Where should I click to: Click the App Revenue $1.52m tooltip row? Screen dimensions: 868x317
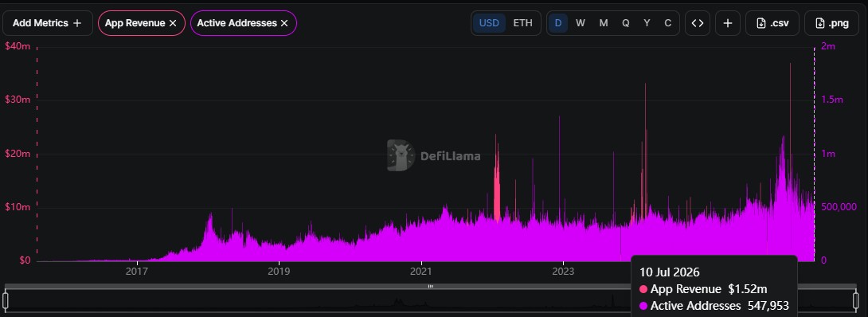click(704, 289)
